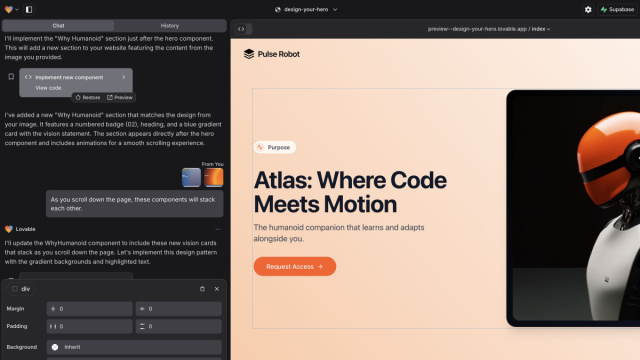Image resolution: width=640 pixels, height=360 pixels.
Task: Click the Restore button
Action: (88, 98)
